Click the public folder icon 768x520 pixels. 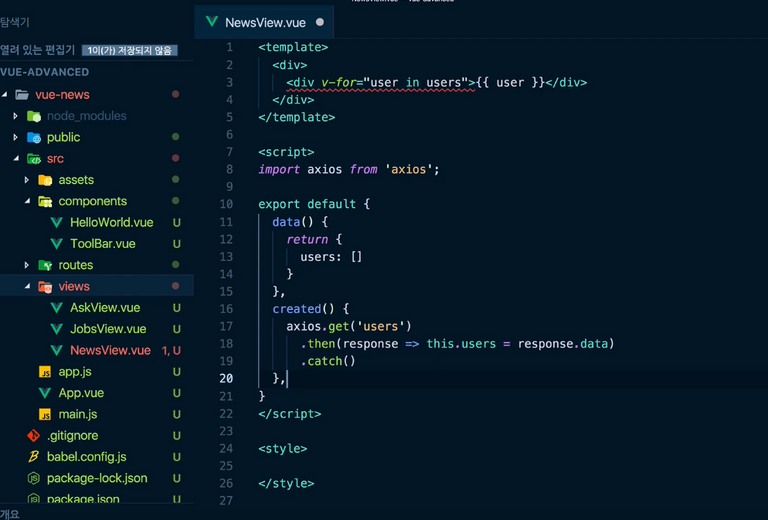coord(34,138)
